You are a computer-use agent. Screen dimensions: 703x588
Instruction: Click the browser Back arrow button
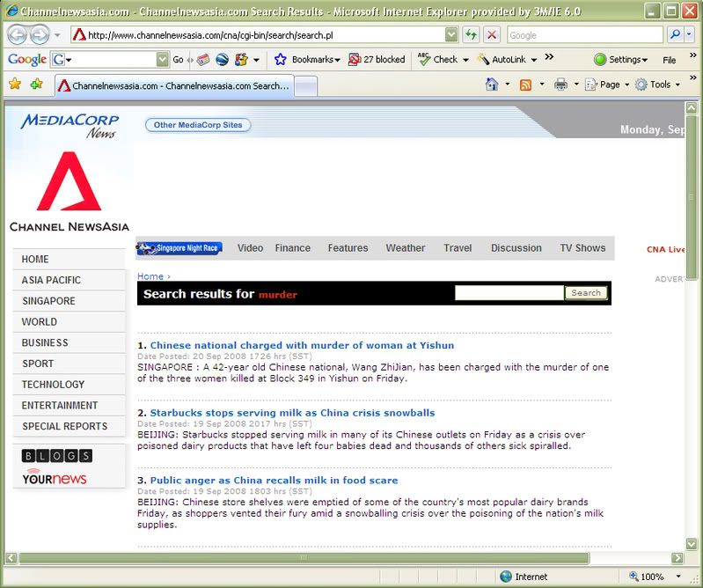18,35
